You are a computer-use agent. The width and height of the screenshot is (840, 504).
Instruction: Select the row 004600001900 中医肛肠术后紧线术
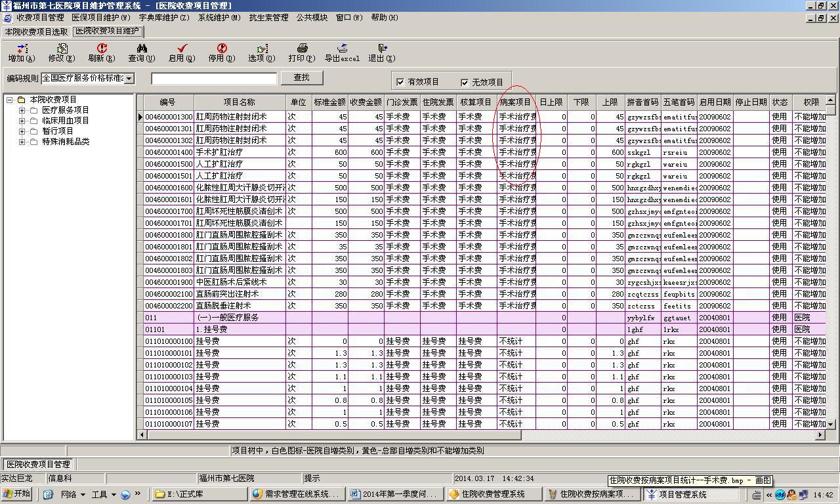click(x=484, y=282)
